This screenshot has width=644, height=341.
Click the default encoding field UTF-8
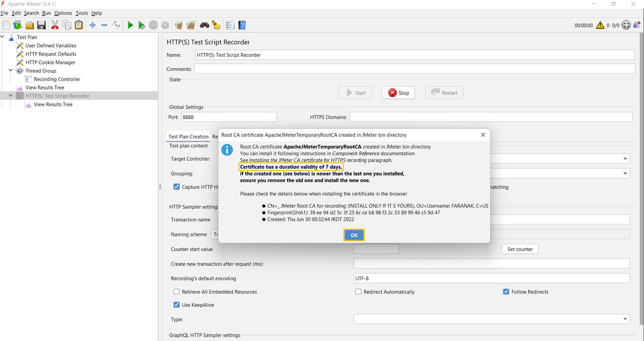[492, 278]
